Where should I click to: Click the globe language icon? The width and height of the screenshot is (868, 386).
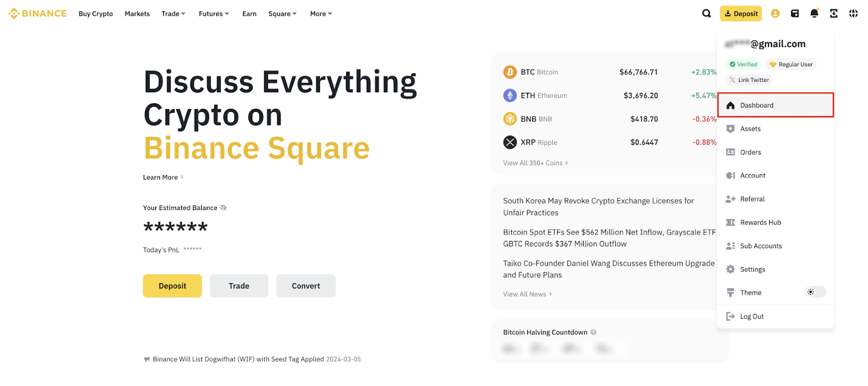click(853, 14)
